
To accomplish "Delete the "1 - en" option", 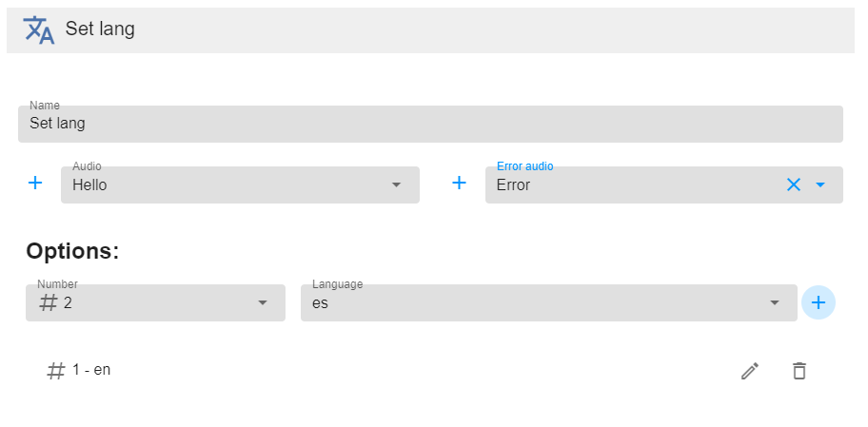I will [799, 371].
